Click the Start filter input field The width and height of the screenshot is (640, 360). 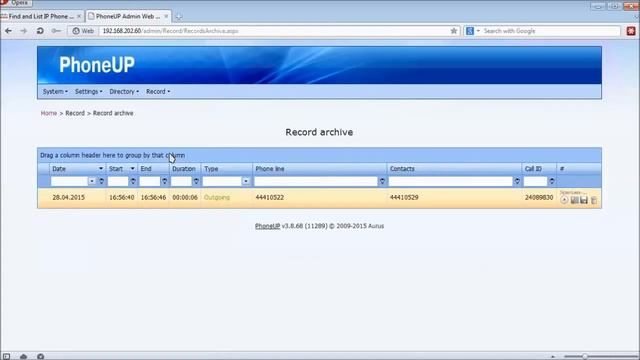pos(118,181)
